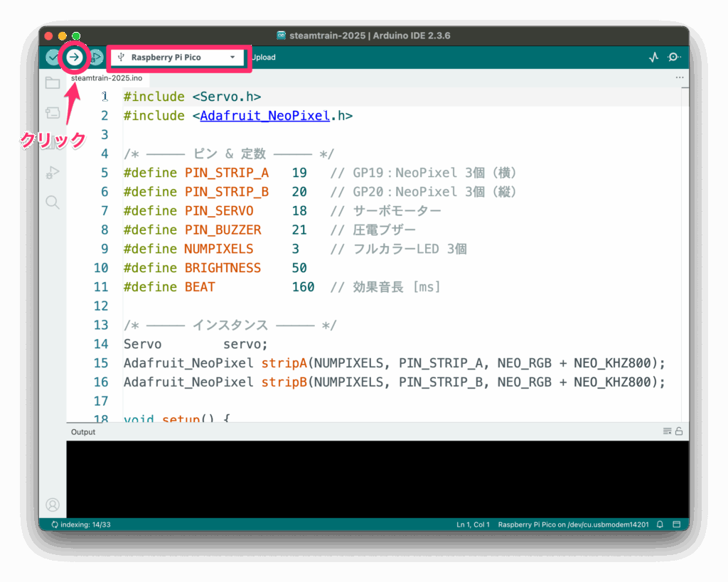728x582 pixels.
Task: Click the 'servo;' declaration on line 14
Action: pyautogui.click(x=245, y=344)
